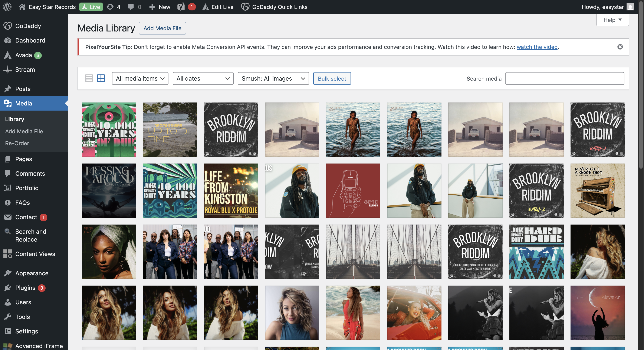
Task: Switch to list view
Action: tap(89, 78)
